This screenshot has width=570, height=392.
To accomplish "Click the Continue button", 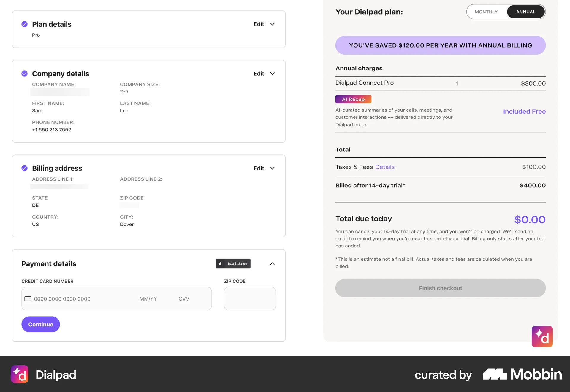I will (40, 324).
